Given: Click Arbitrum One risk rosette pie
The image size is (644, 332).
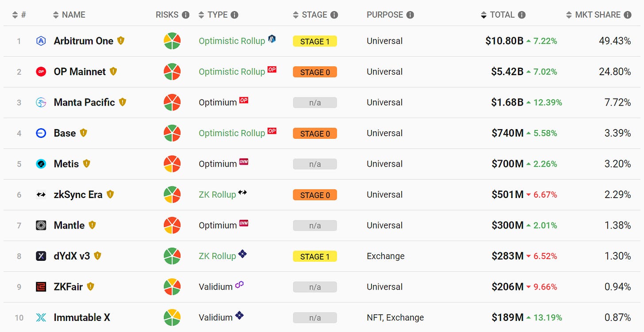Looking at the screenshot, I should tap(172, 41).
